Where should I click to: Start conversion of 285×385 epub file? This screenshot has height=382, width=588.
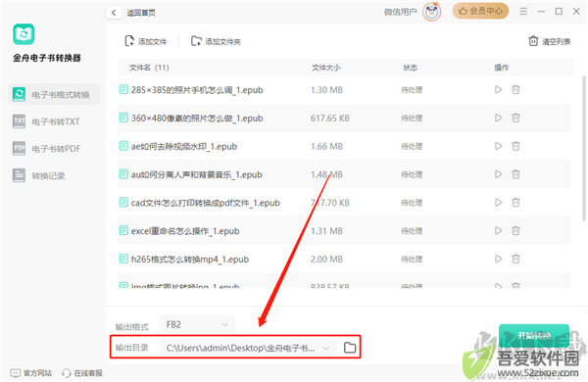498,89
